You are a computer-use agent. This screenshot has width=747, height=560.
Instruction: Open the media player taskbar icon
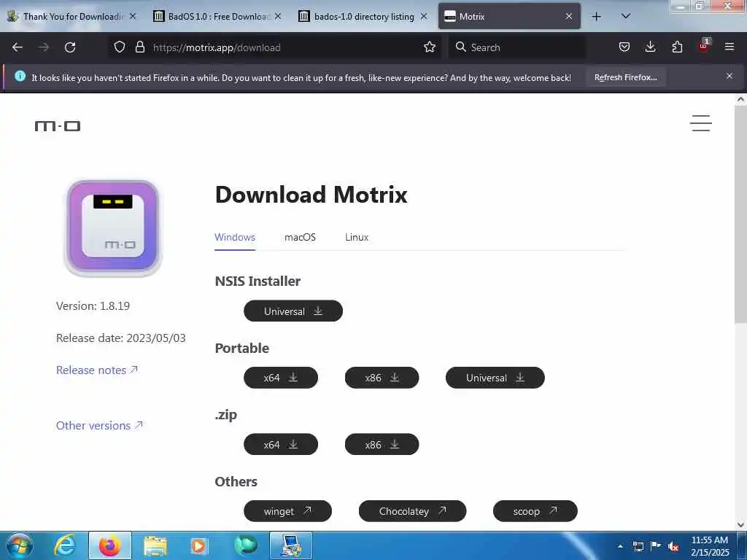(x=199, y=545)
